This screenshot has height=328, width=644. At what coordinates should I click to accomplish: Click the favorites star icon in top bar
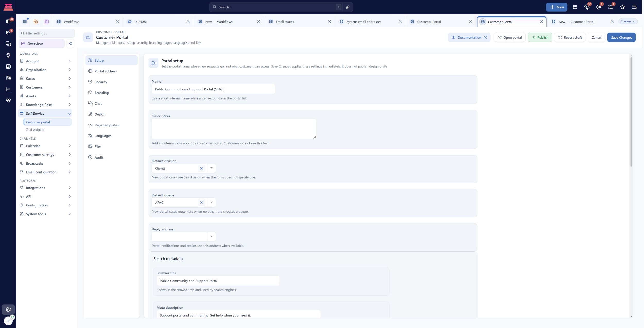point(622,7)
